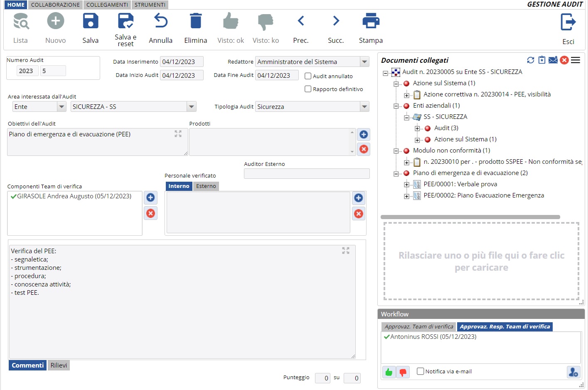Click the Esci exit icon
The image size is (588, 390).
click(568, 22)
